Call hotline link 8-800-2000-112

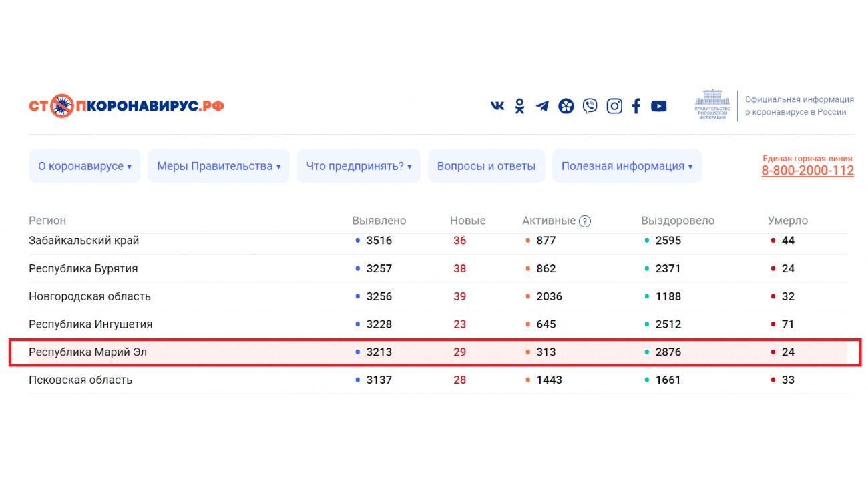pos(807,171)
